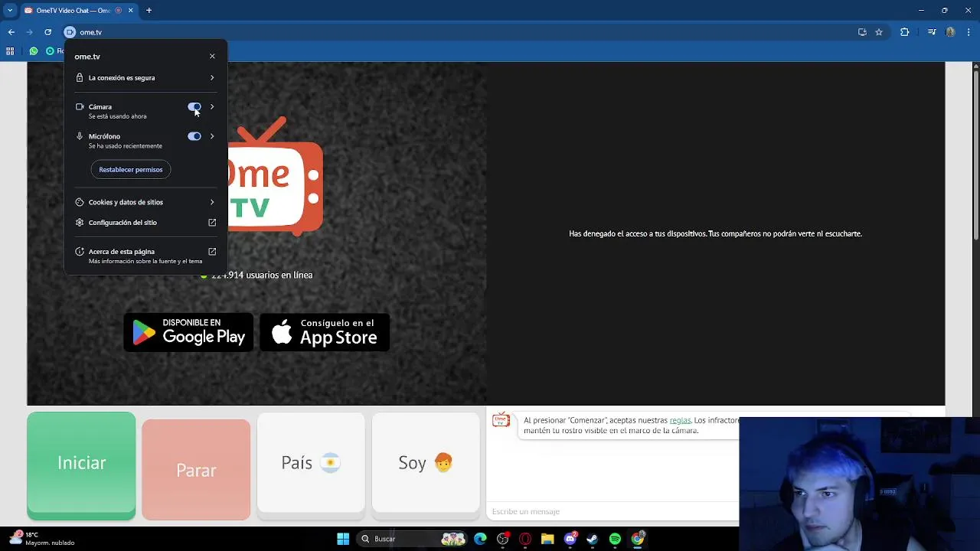
Task: Open Opera from the taskbar
Action: 525,539
